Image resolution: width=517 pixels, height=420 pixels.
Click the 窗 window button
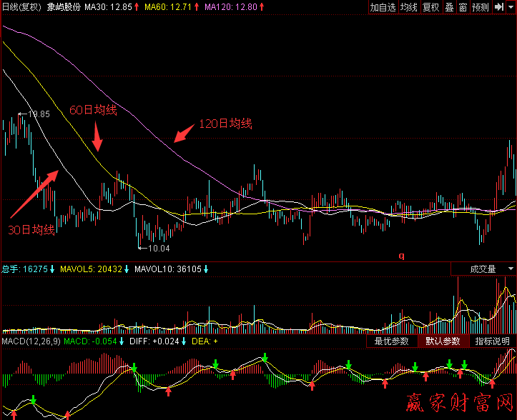(463, 7)
